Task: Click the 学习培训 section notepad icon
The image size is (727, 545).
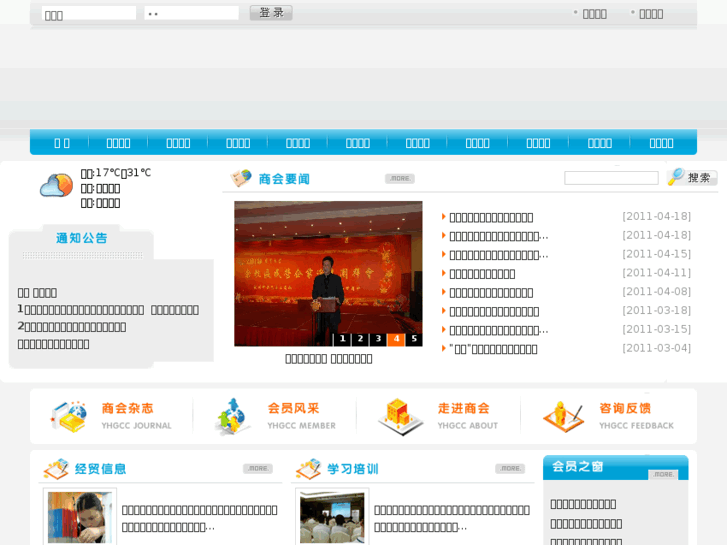Action: pos(308,469)
